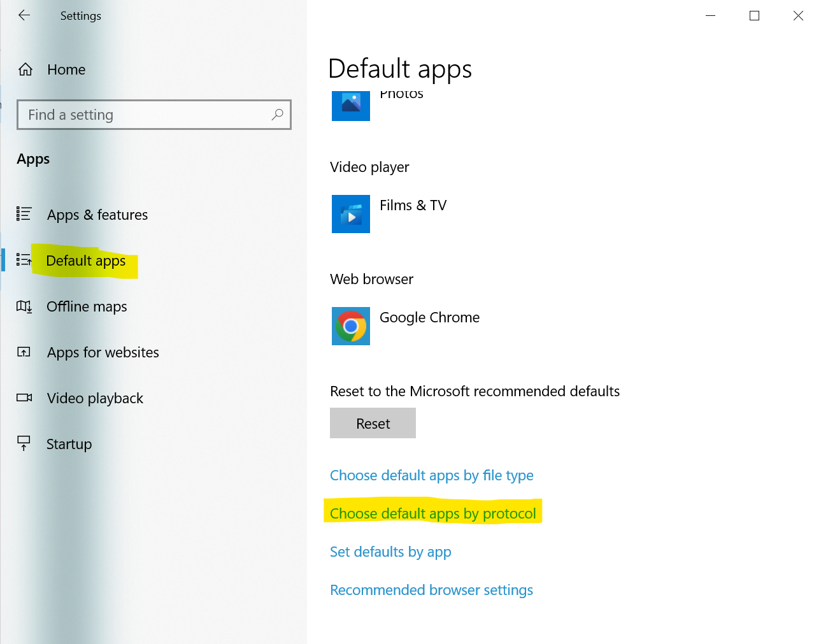814x644 pixels.
Task: Go to Video playback settings
Action: [95, 398]
